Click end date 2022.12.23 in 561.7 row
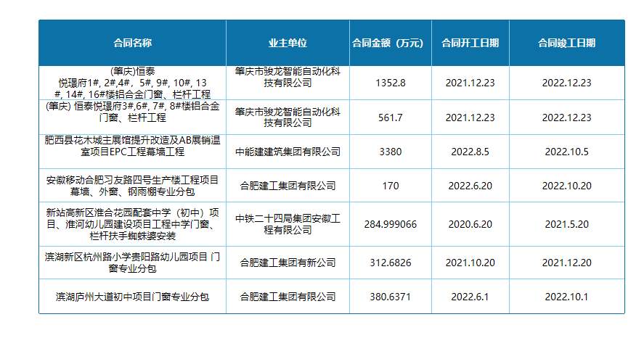 pyautogui.click(x=567, y=118)
